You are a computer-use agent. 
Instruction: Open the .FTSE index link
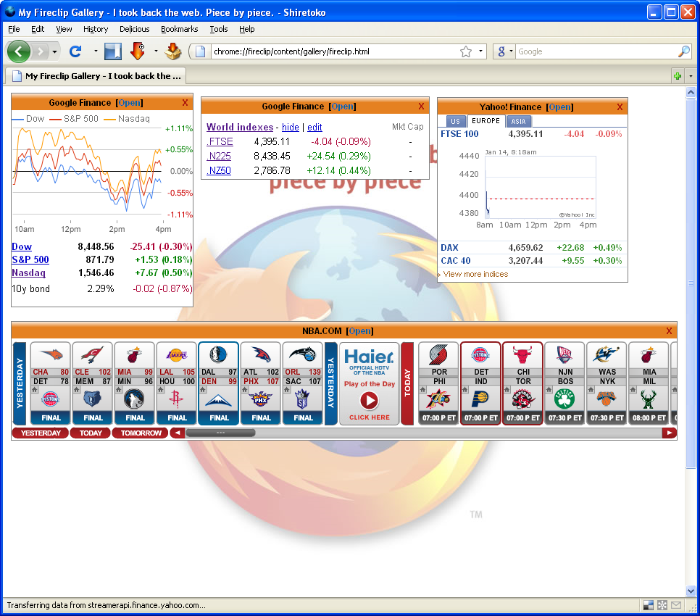pos(220,141)
